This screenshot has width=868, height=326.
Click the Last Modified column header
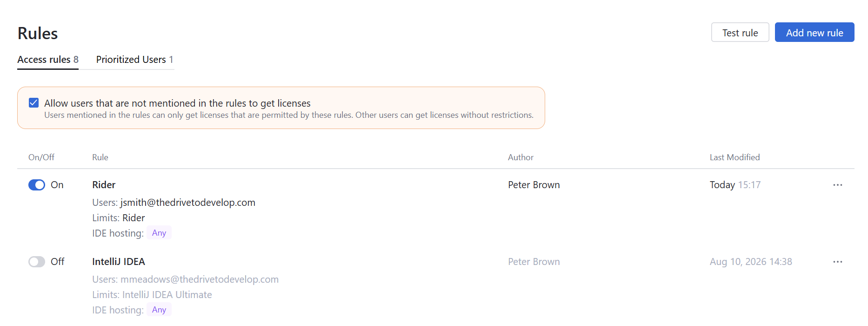click(734, 157)
